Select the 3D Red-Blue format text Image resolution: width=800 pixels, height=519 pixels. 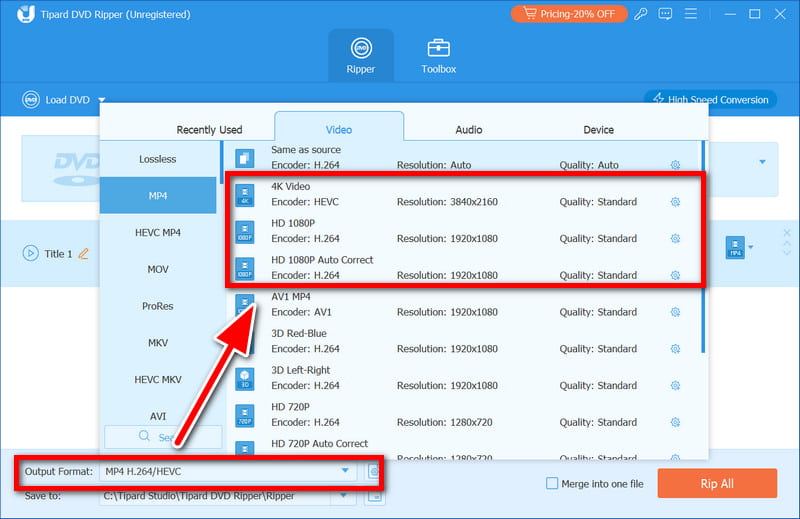pyautogui.click(x=299, y=333)
